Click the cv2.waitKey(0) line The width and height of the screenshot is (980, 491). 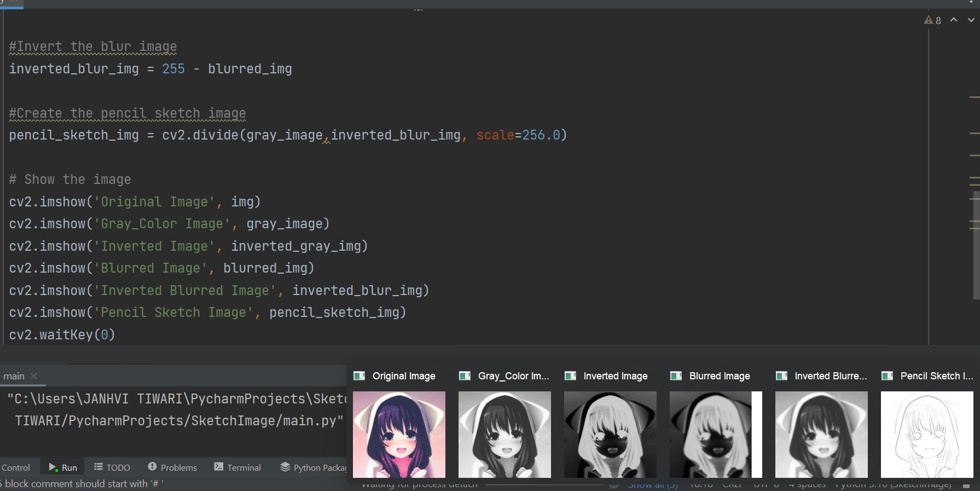point(62,334)
